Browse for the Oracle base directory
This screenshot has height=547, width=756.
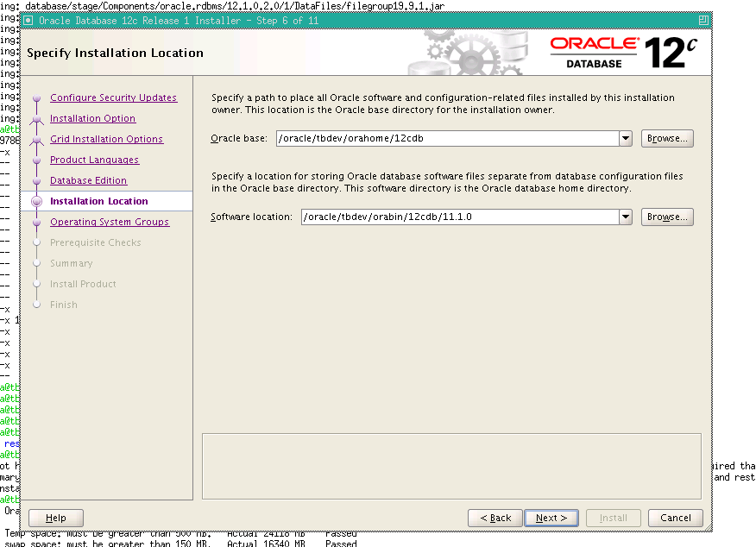click(x=666, y=138)
